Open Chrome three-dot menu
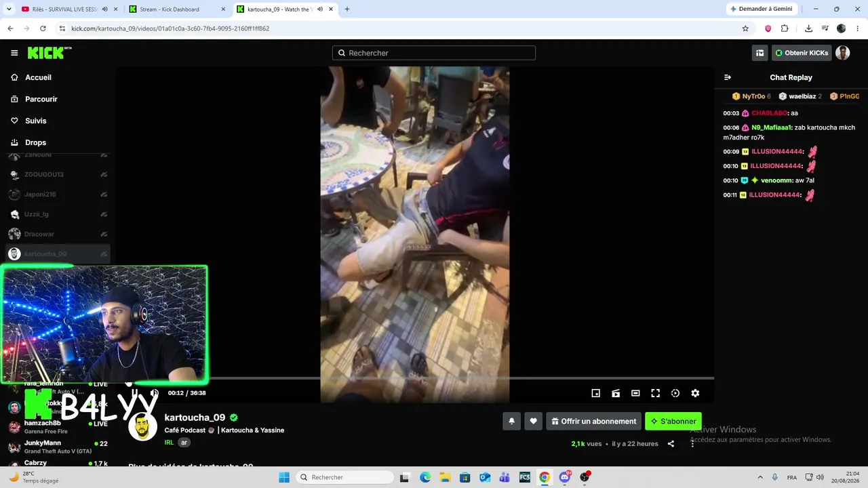This screenshot has width=868, height=488. [x=857, y=28]
